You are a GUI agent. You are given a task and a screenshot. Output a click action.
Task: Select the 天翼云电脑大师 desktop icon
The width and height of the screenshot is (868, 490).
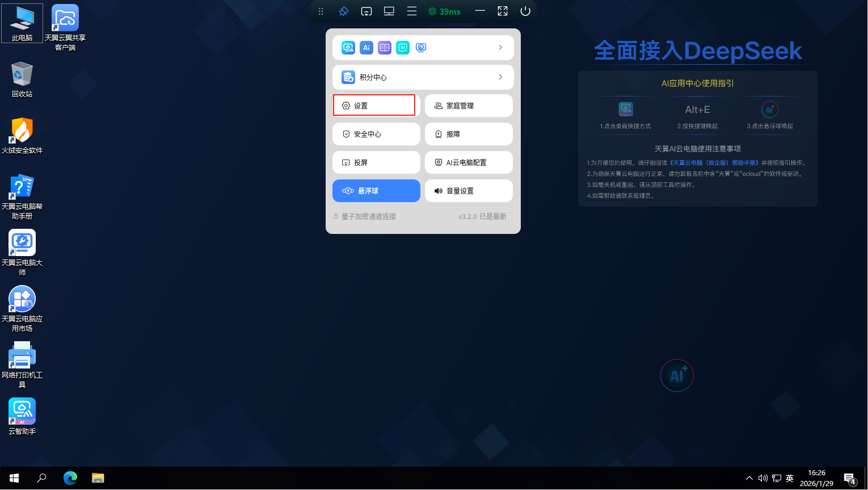22,253
